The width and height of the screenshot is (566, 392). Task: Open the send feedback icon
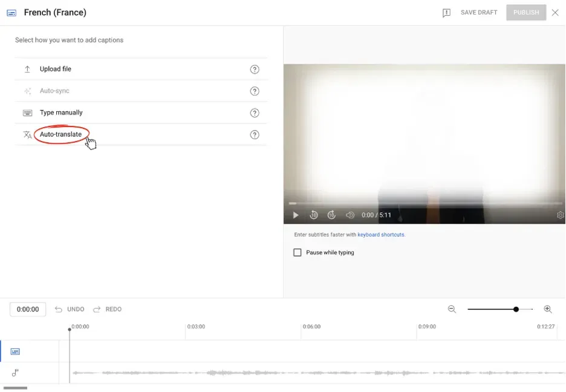[x=446, y=13]
